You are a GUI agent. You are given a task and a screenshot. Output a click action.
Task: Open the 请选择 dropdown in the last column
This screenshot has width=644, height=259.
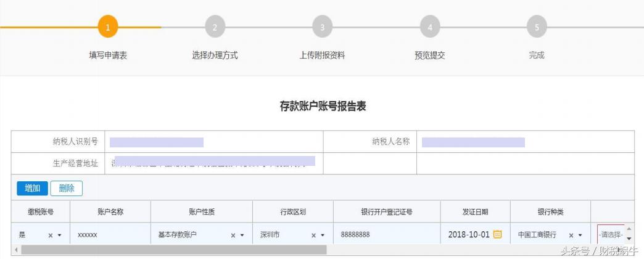(611, 235)
